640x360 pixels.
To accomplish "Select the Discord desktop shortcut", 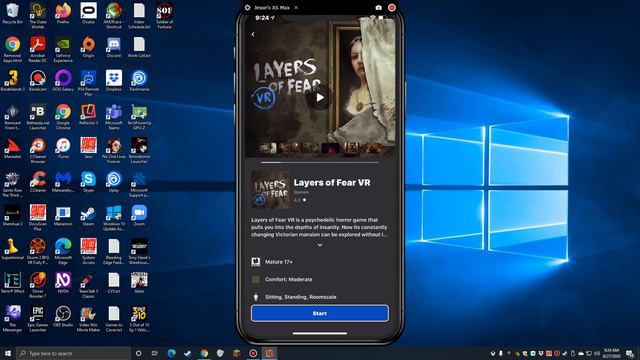I will [x=113, y=47].
